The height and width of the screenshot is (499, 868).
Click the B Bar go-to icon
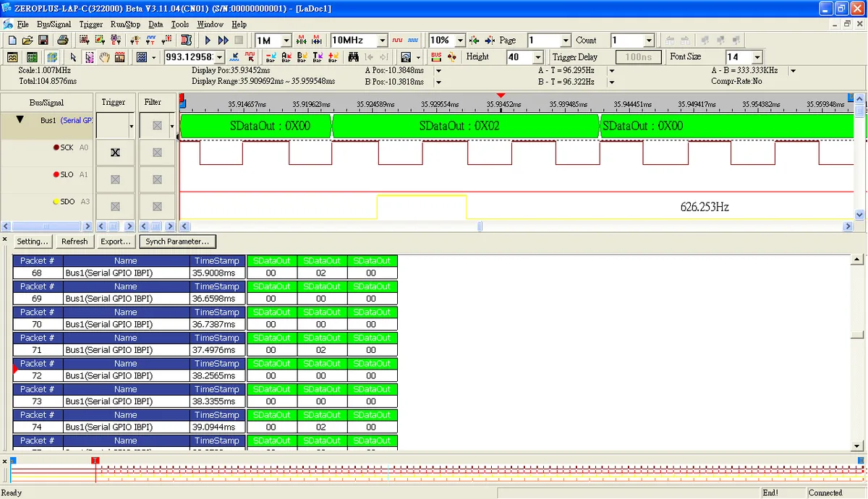302,57
